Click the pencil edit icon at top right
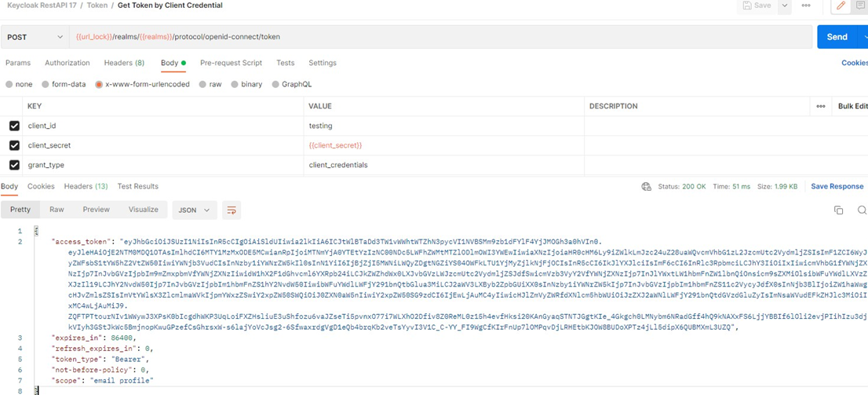This screenshot has height=395, width=868. [841, 5]
